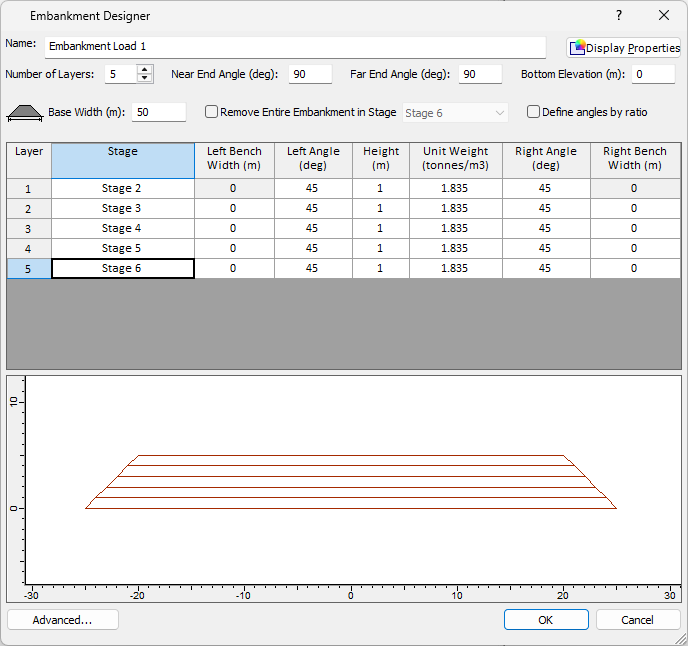The width and height of the screenshot is (688, 646).
Task: Decrease the Number of Layers spinner
Action: (x=144, y=79)
